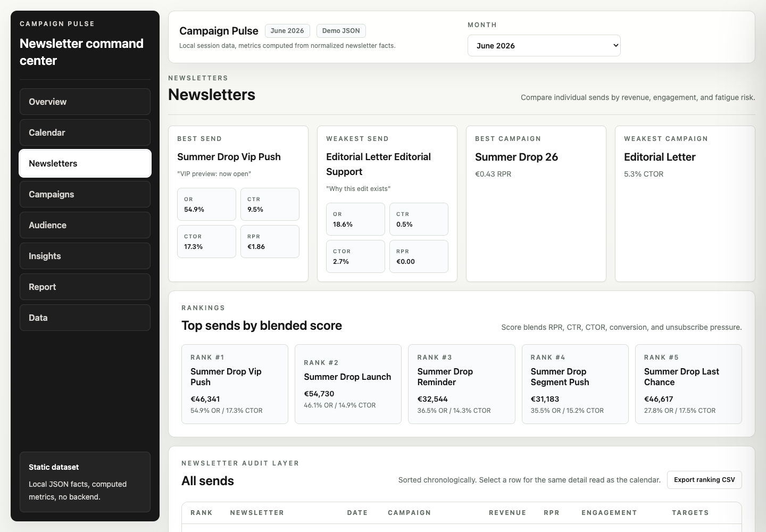The image size is (766, 532).
Task: Click the Campaign column header
Action: [410, 513]
